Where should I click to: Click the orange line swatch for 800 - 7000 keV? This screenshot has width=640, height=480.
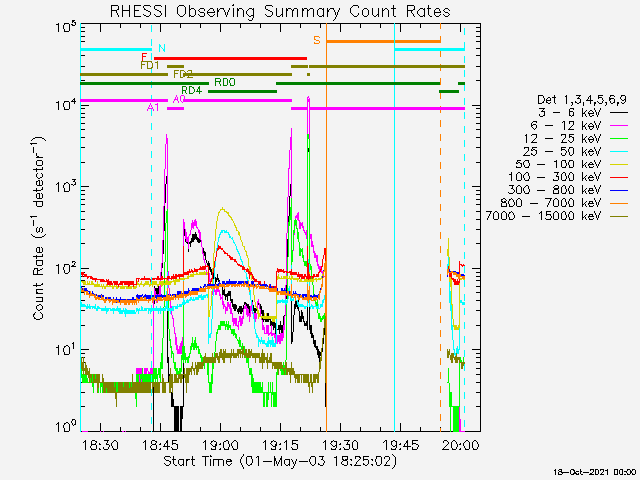(x=619, y=203)
